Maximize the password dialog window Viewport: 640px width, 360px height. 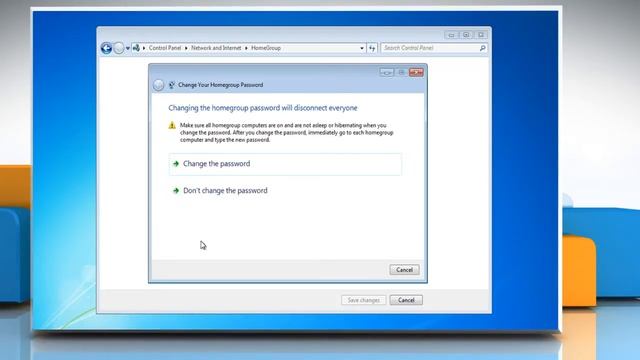[401, 73]
